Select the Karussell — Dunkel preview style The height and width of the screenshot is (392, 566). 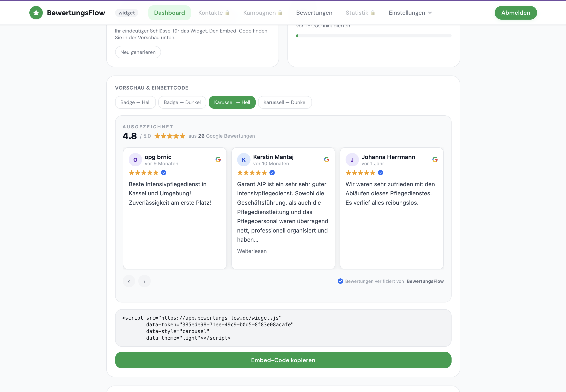click(285, 102)
